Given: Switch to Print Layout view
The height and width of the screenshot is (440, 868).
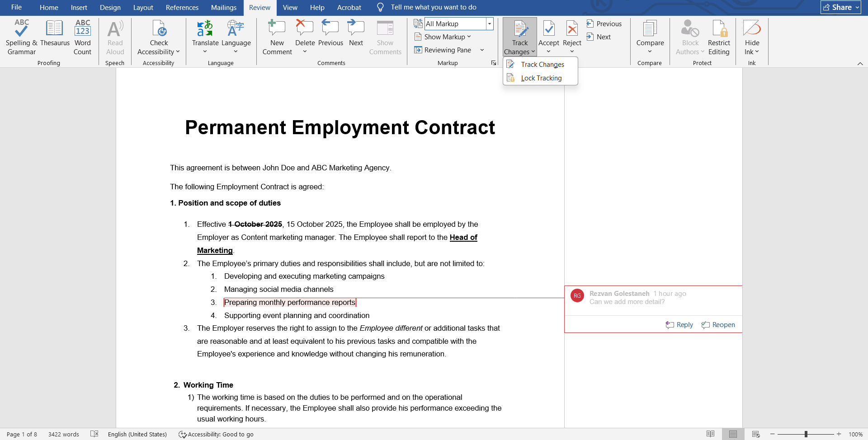Looking at the screenshot, I should click(x=733, y=434).
